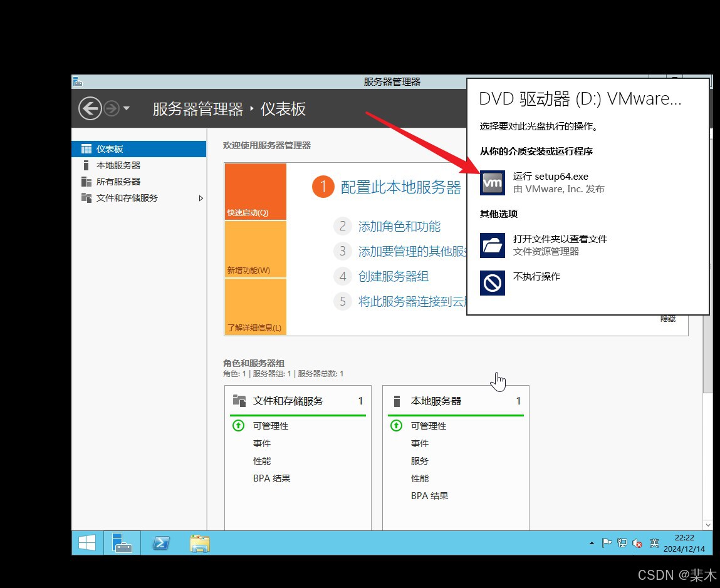Open File Explorer from taskbar

[x=200, y=544]
